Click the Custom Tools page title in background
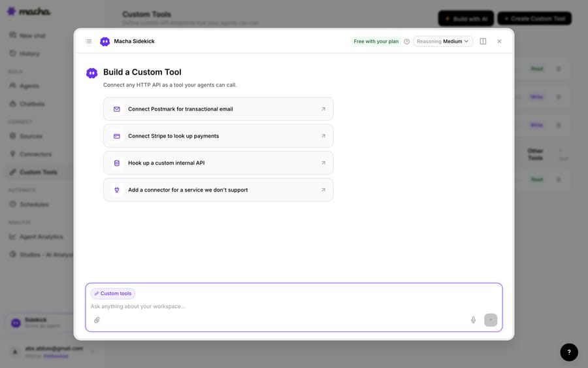The image size is (588, 368). [146, 14]
